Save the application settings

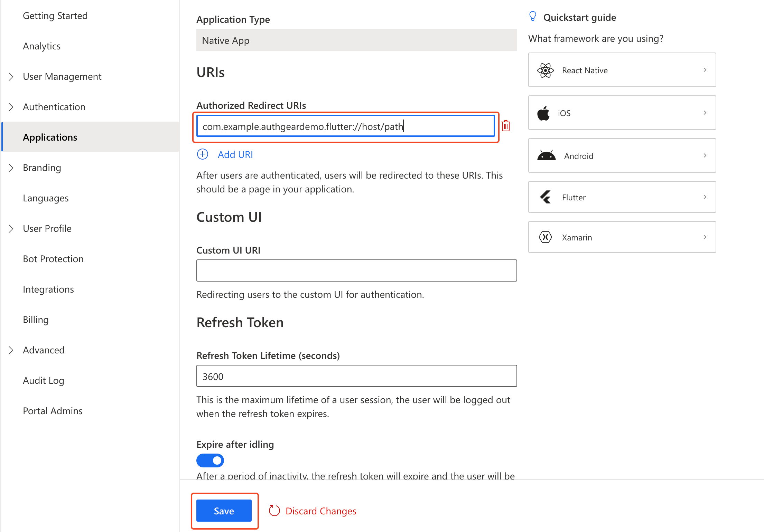point(224,511)
